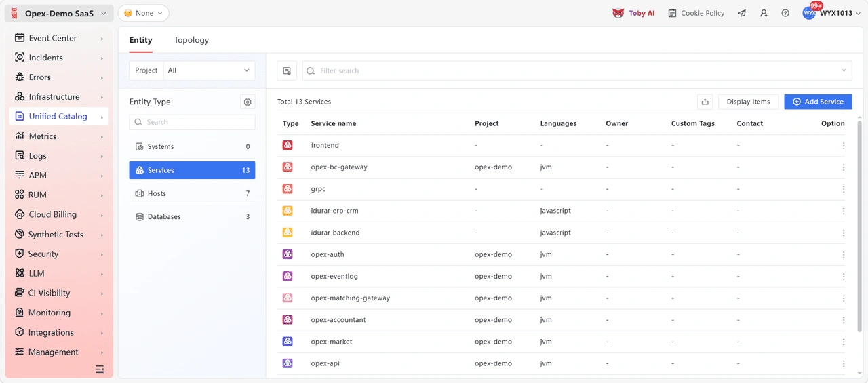Switch to the Topology tab
Viewport: 868px width, 383px height.
191,40
